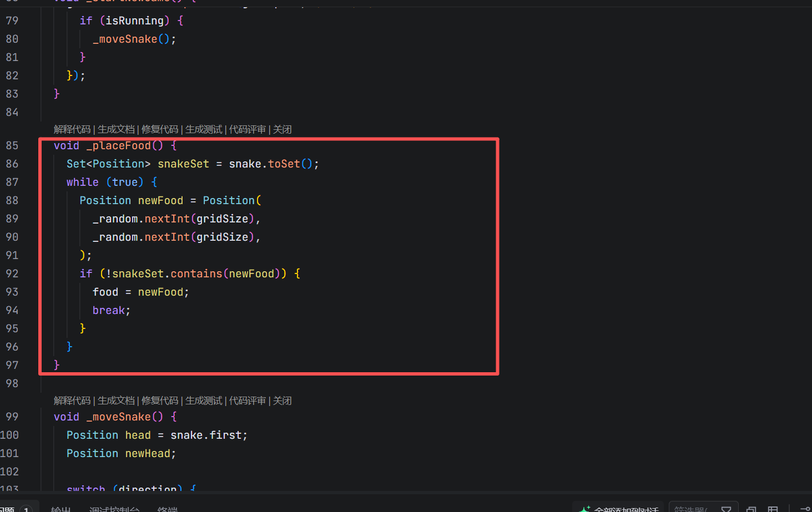Click the _placeFood function name
The image size is (812, 512).
[x=119, y=145]
